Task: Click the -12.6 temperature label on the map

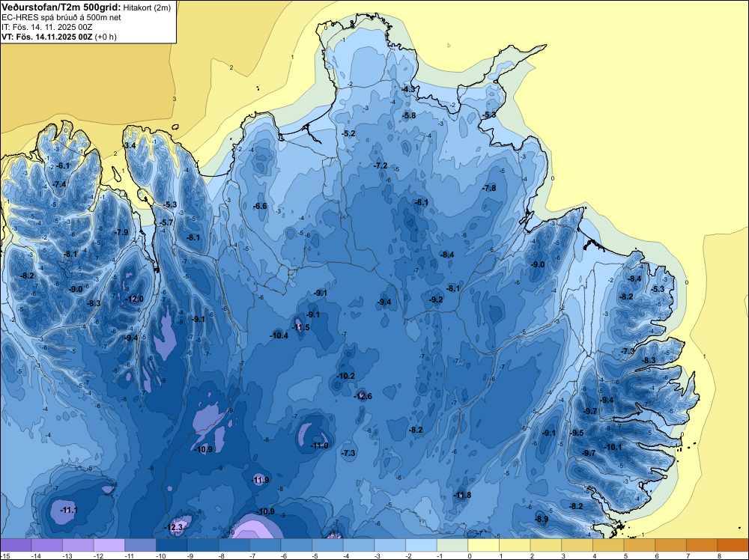Action: click(364, 396)
